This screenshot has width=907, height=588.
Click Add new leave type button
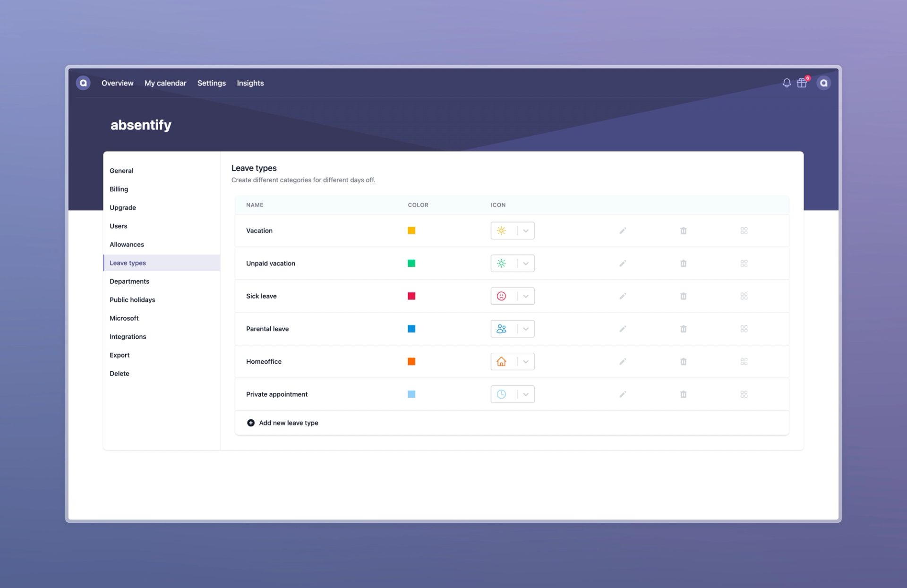coord(282,423)
